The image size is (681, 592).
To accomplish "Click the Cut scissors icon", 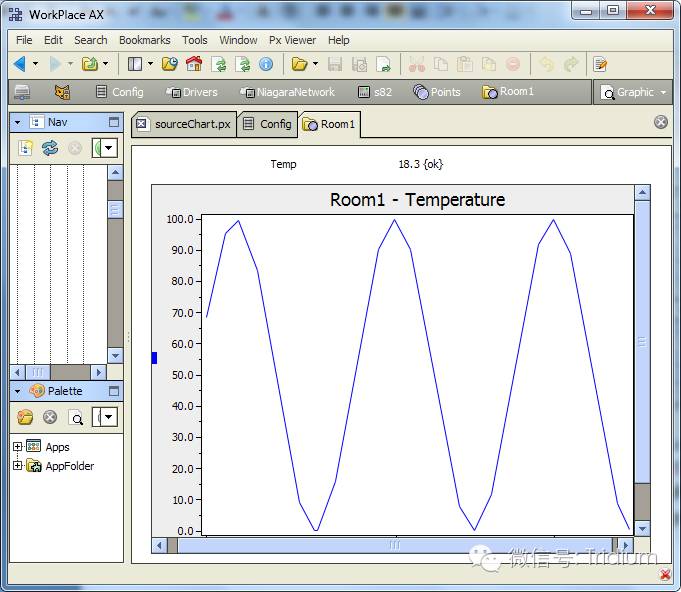I will (417, 64).
